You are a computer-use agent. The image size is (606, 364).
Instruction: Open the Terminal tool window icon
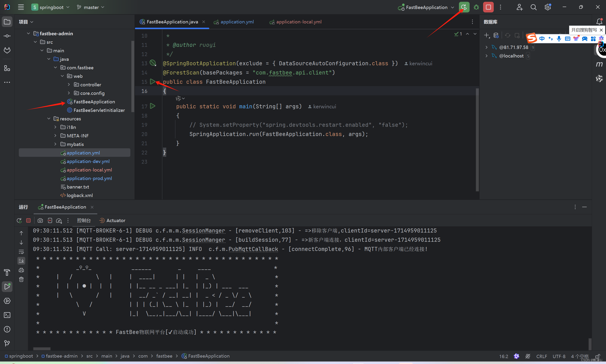pos(7,315)
